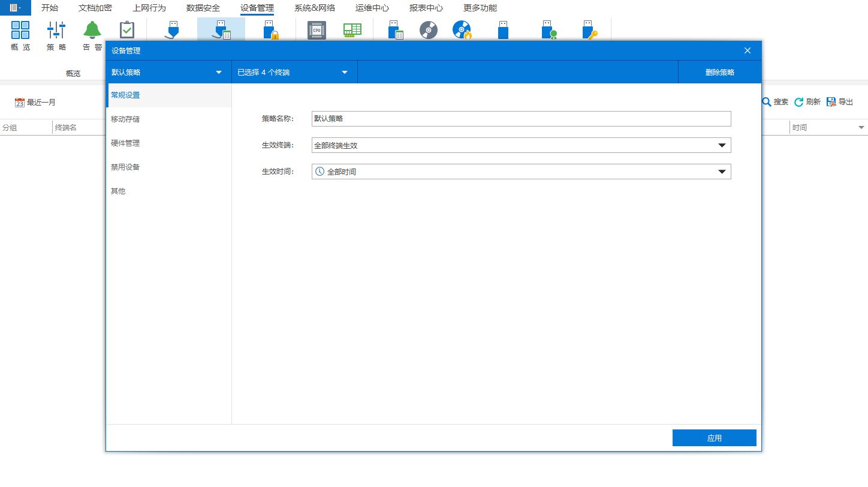Select 常规设置 in the sidebar
The height and width of the screenshot is (487, 868).
click(x=168, y=95)
